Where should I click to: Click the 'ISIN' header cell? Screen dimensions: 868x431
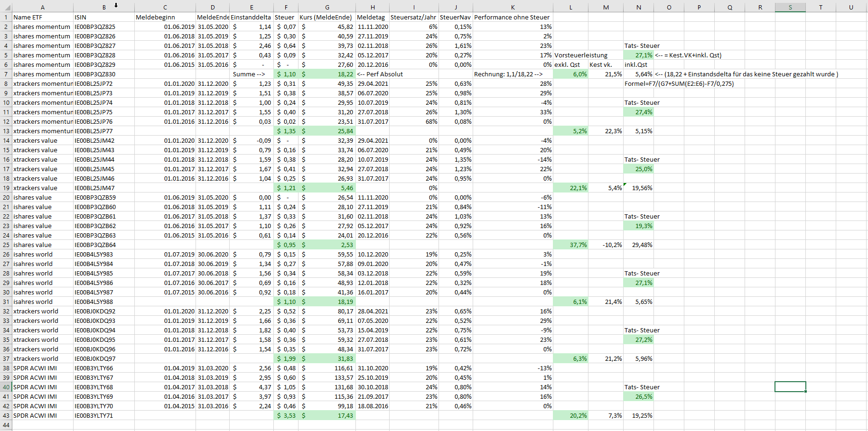(104, 17)
